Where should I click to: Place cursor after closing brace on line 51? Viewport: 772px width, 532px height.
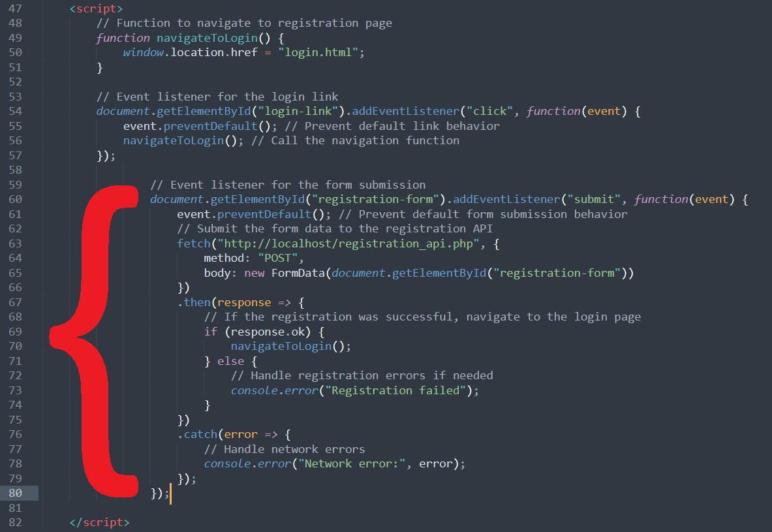pos(103,67)
